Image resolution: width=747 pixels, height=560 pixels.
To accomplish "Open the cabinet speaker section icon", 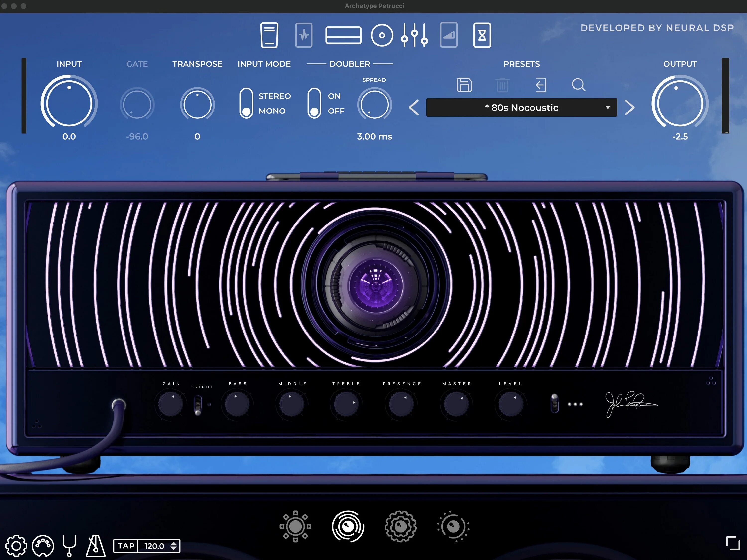I will pos(382,35).
